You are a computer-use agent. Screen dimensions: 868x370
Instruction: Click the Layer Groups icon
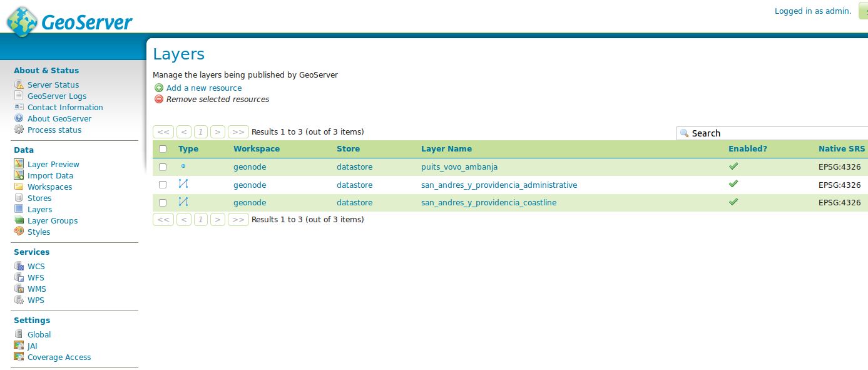(x=19, y=220)
